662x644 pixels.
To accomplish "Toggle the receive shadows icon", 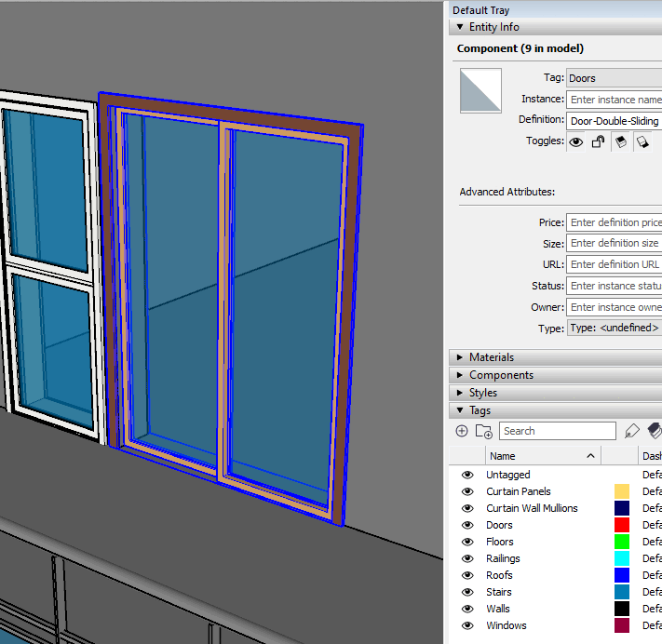I will coord(642,141).
